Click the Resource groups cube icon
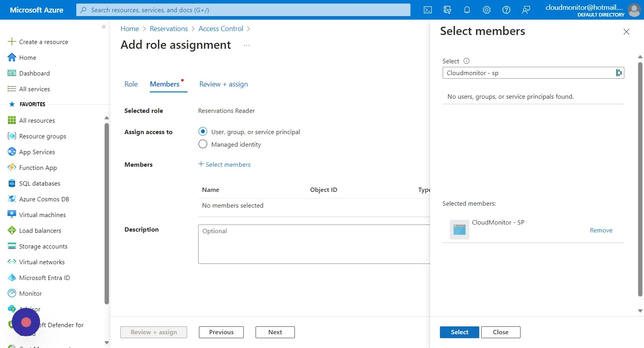 click(12, 136)
